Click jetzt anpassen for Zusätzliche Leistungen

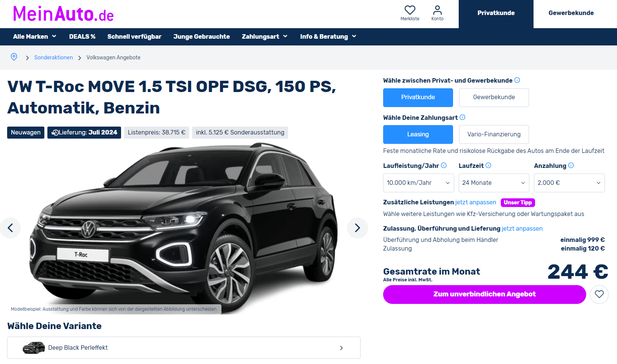[x=476, y=202]
